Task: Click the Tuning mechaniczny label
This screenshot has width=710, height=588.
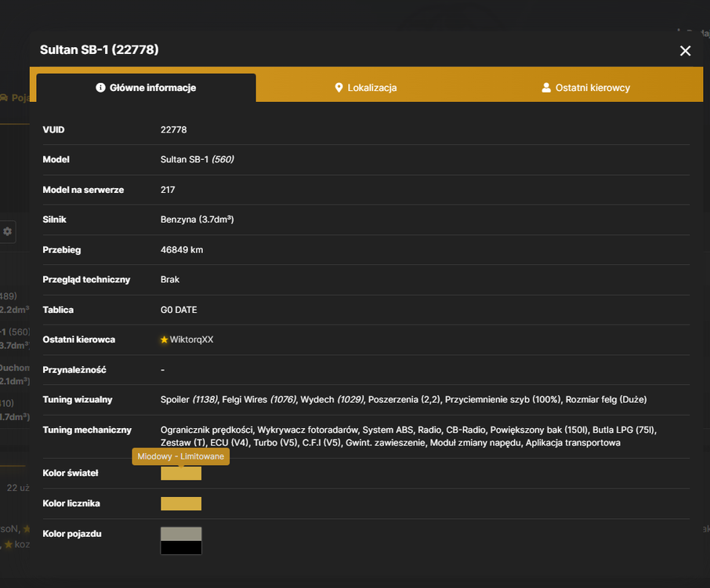Action: click(x=87, y=430)
